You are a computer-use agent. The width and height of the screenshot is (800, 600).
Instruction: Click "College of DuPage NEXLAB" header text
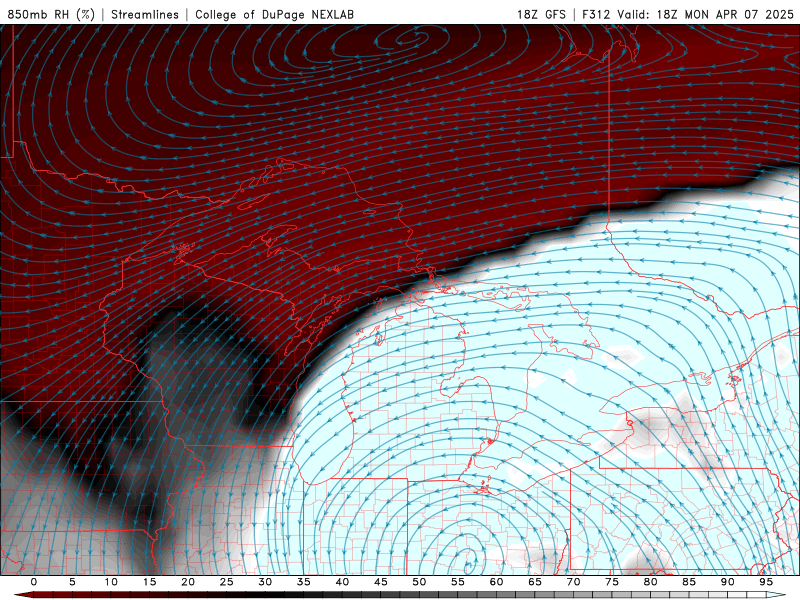(x=274, y=14)
